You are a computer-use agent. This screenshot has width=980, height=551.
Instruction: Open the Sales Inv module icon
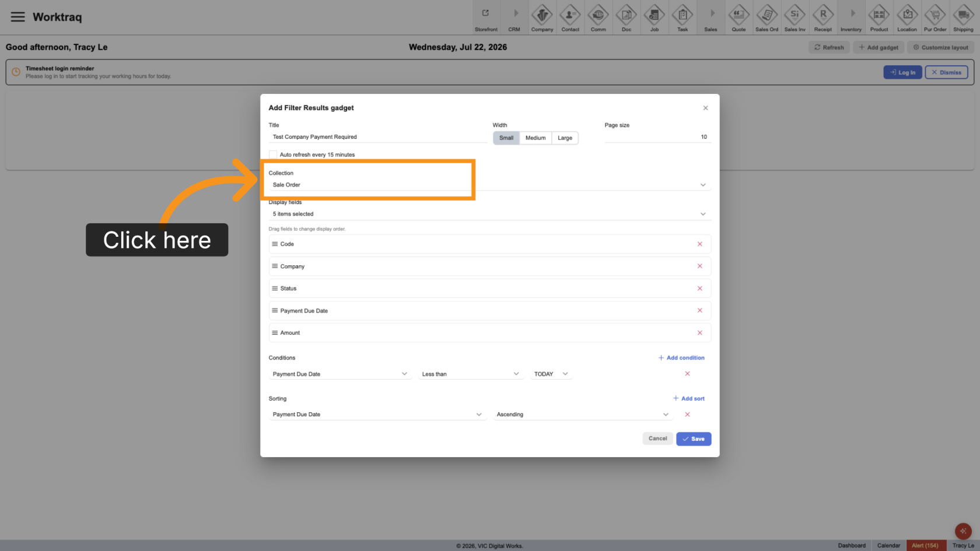(794, 17)
